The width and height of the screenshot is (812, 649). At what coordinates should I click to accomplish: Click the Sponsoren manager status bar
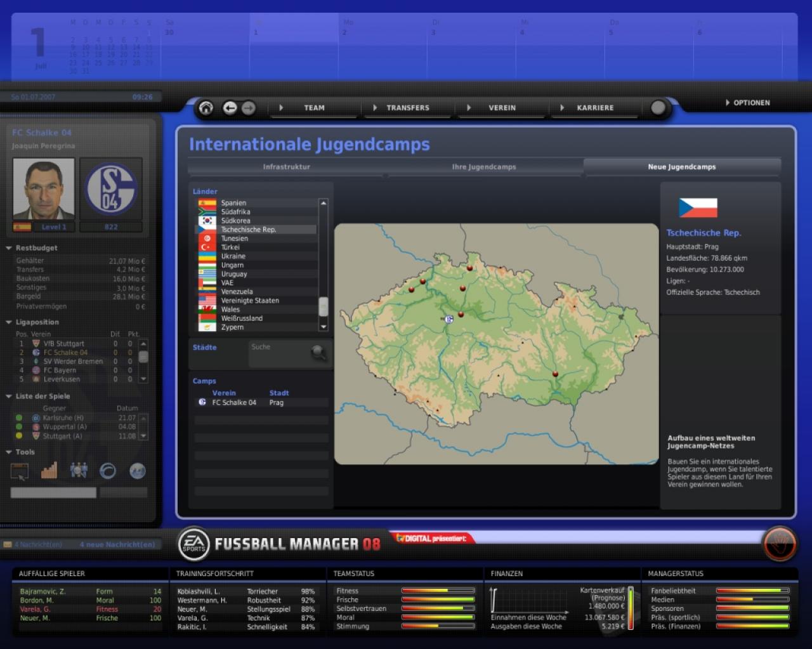pyautogui.click(x=753, y=608)
